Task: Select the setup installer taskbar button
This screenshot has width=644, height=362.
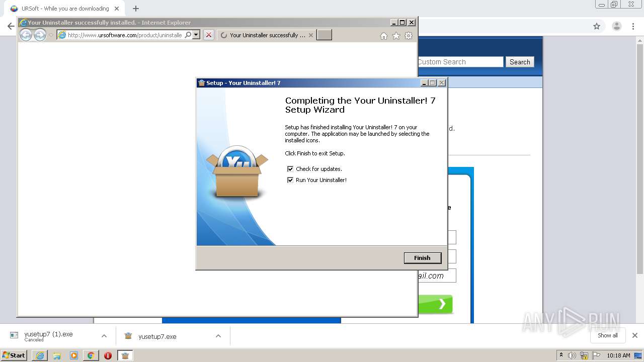Action: click(125, 355)
